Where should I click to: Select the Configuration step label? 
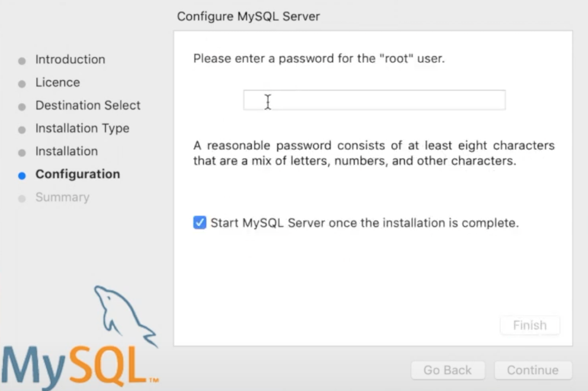[78, 174]
